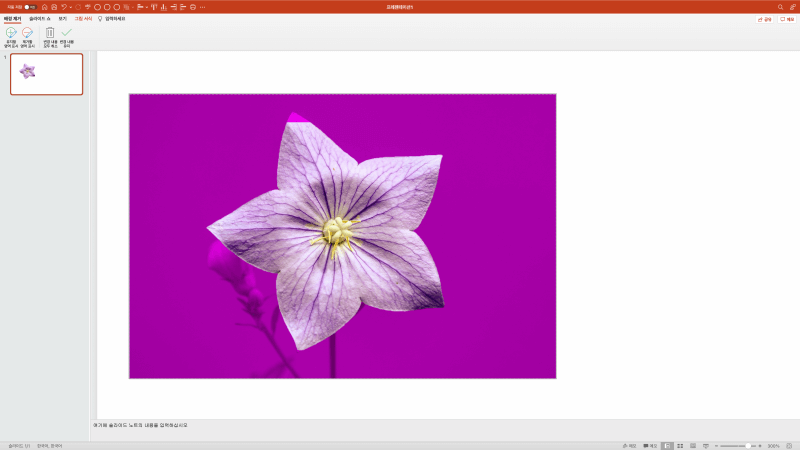Click the zoom percentage value

[x=773, y=446]
